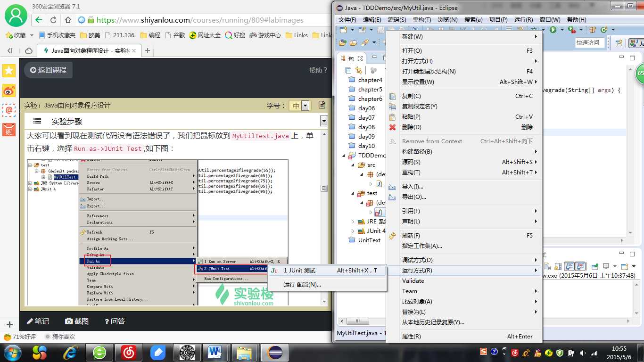Image resolution: width=644 pixels, height=362 pixels.
Task: Click the 返回课程 button
Action: click(x=48, y=70)
